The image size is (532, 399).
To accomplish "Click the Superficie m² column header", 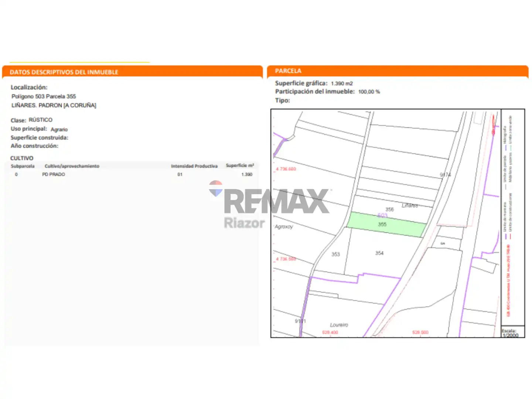I will point(240,166).
